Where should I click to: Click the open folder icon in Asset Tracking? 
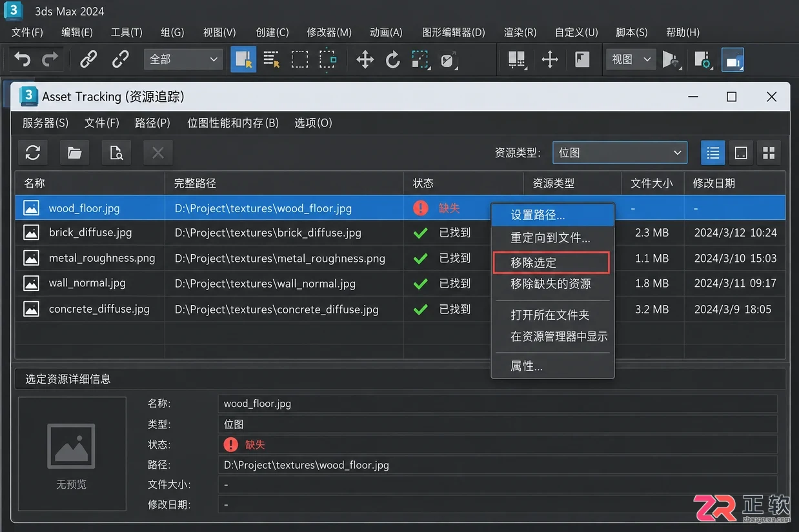[75, 153]
